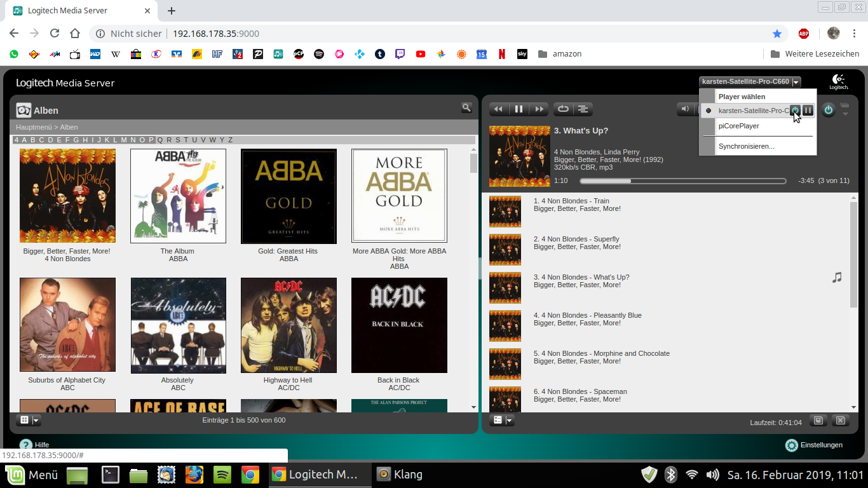
Task: Open the Wikipedia bookmark
Action: [116, 54]
